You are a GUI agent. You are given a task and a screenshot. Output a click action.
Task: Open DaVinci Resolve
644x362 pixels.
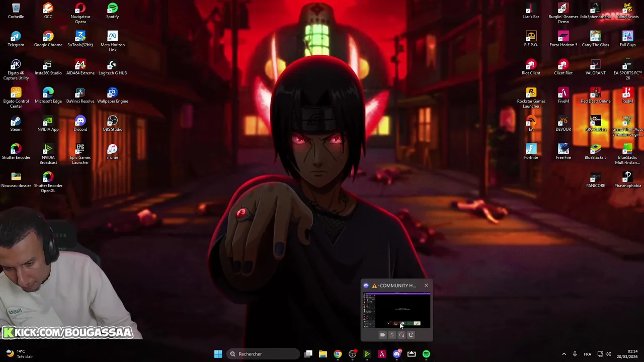pos(80,96)
